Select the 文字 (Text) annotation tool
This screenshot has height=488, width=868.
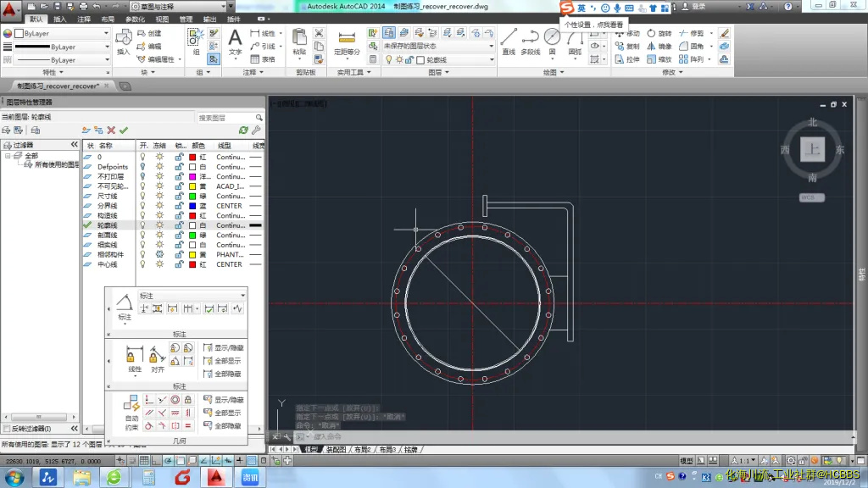pyautogui.click(x=236, y=42)
